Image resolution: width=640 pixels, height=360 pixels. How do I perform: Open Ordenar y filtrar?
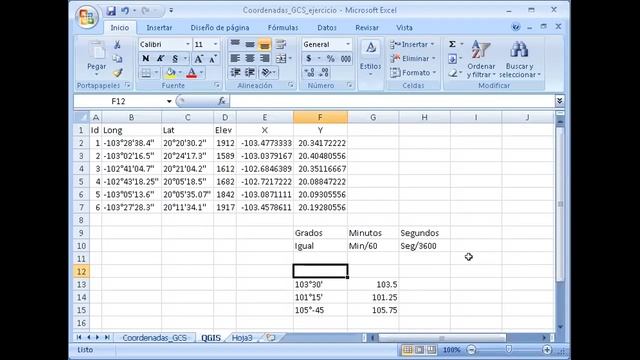481,59
